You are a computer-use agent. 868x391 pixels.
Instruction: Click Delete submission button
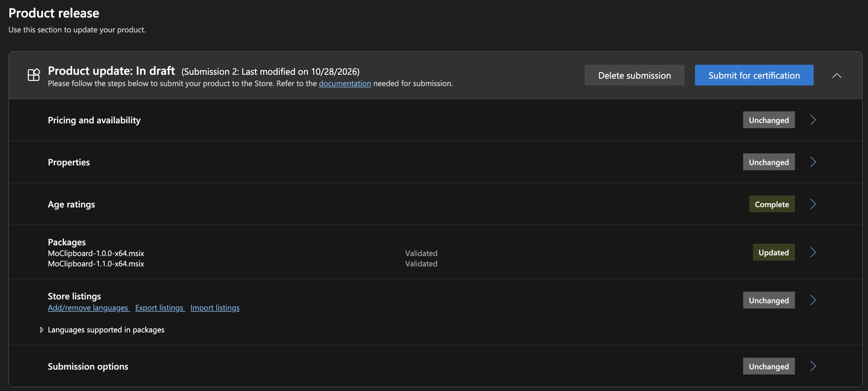tap(635, 75)
